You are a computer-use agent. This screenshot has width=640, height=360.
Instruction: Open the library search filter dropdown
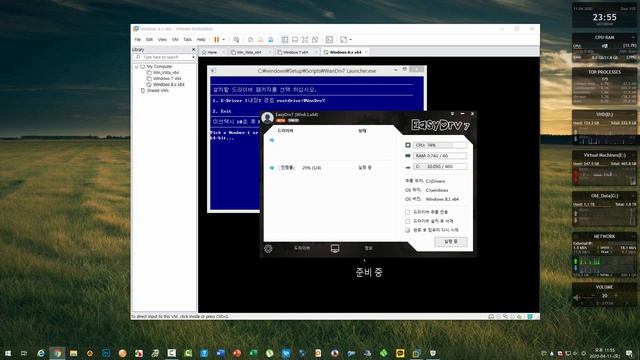193,57
